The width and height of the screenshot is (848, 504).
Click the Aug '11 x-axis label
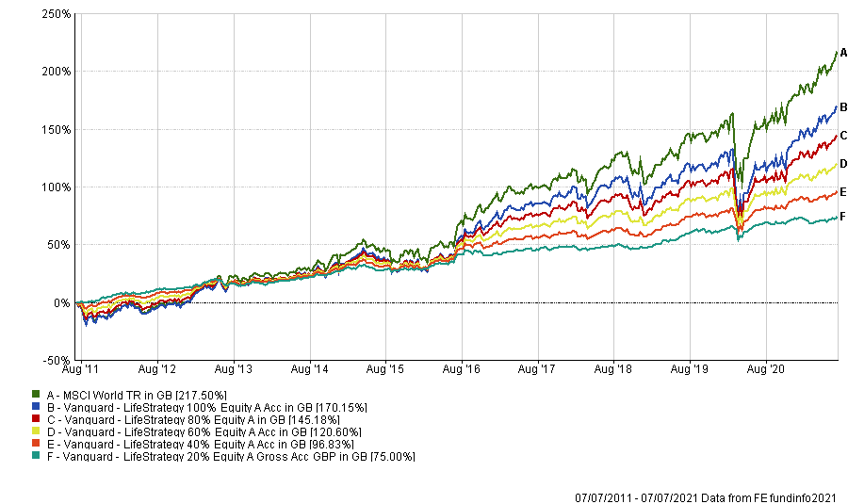[81, 369]
